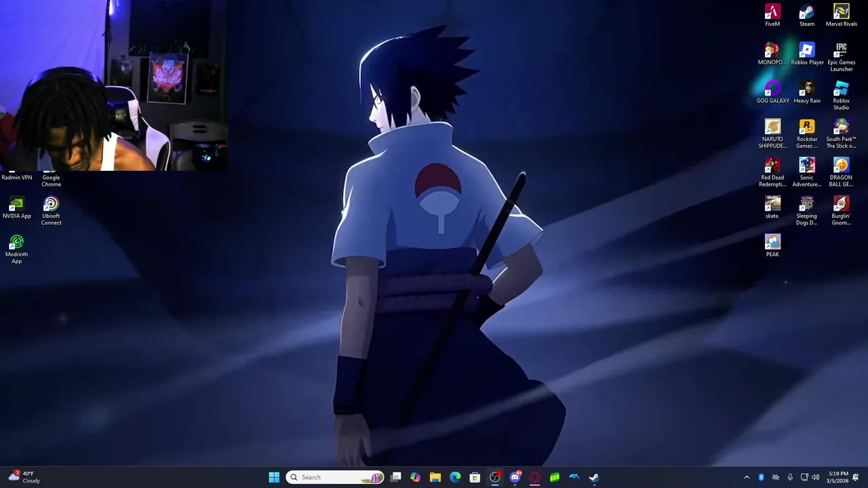Click the taskbar Search box

(x=335, y=477)
